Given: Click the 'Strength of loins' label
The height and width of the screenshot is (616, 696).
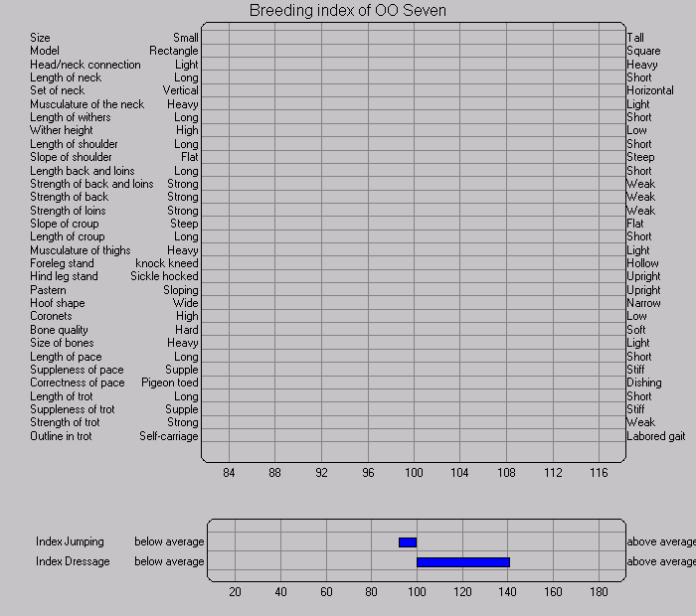Looking at the screenshot, I should pyautogui.click(x=68, y=211).
